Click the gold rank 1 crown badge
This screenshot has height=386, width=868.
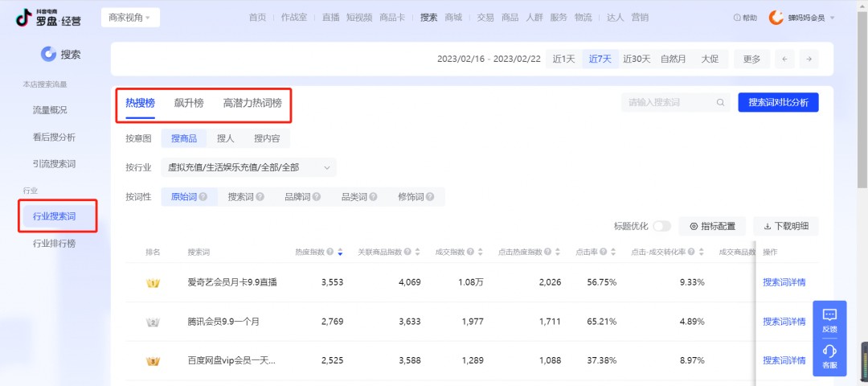click(153, 283)
